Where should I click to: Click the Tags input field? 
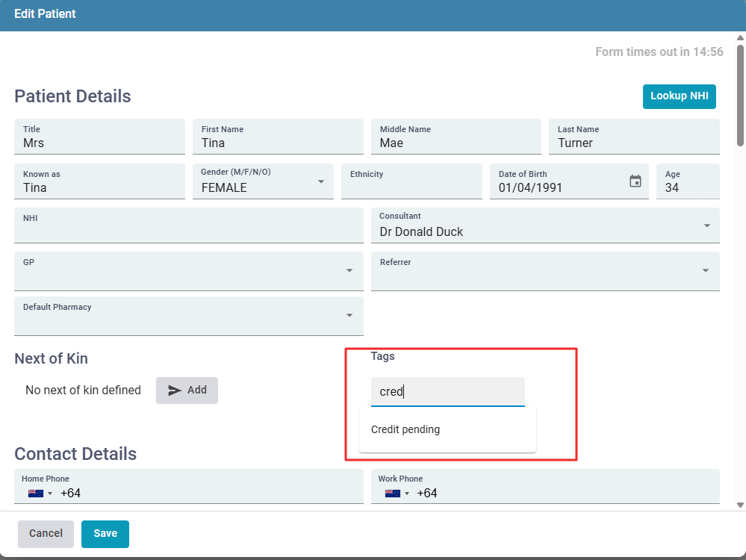tap(447, 392)
